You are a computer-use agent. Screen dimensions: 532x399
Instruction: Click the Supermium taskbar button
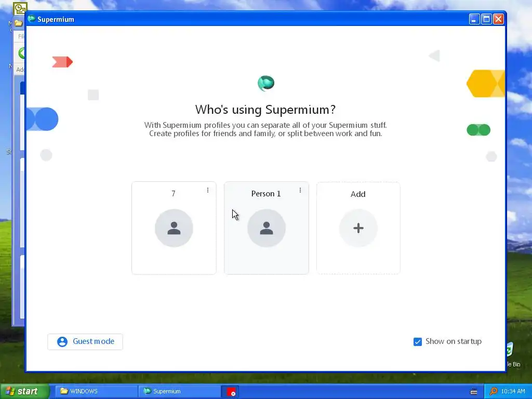point(179,391)
